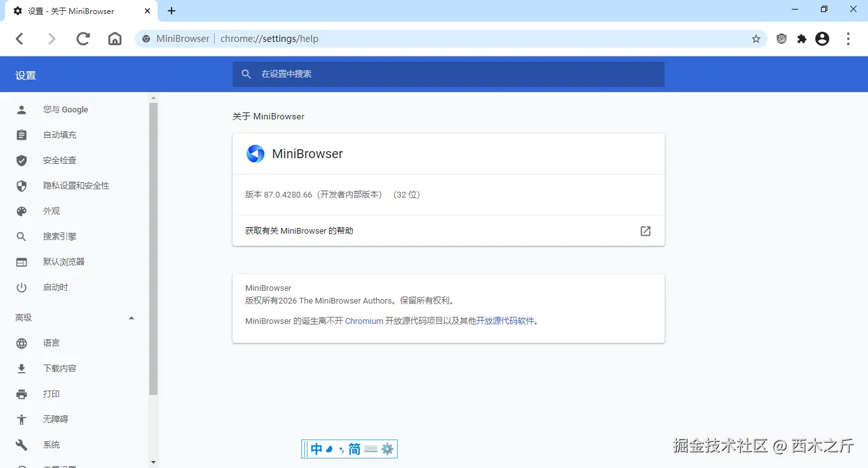Click the printer icon for 打印
The width and height of the screenshot is (868, 468).
[x=22, y=394]
